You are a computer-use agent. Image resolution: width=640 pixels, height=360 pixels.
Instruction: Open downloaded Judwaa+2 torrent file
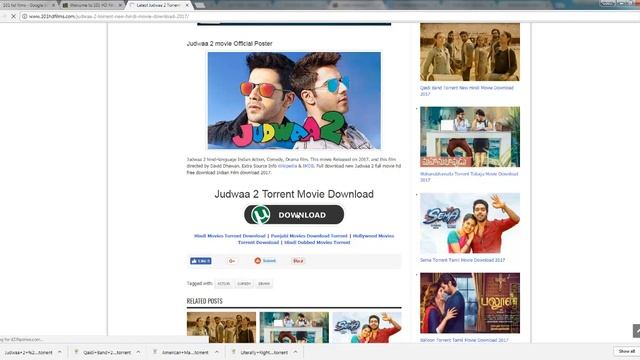(28, 352)
